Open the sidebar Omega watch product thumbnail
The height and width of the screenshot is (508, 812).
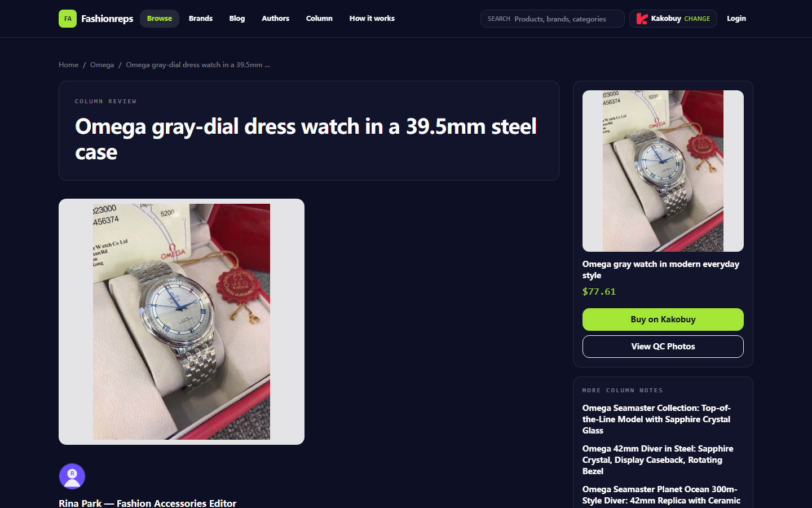[663, 171]
